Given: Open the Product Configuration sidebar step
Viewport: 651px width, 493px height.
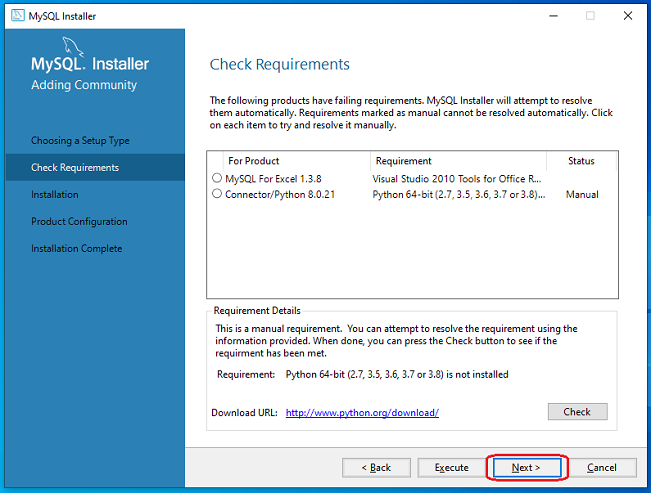Looking at the screenshot, I should 79,221.
